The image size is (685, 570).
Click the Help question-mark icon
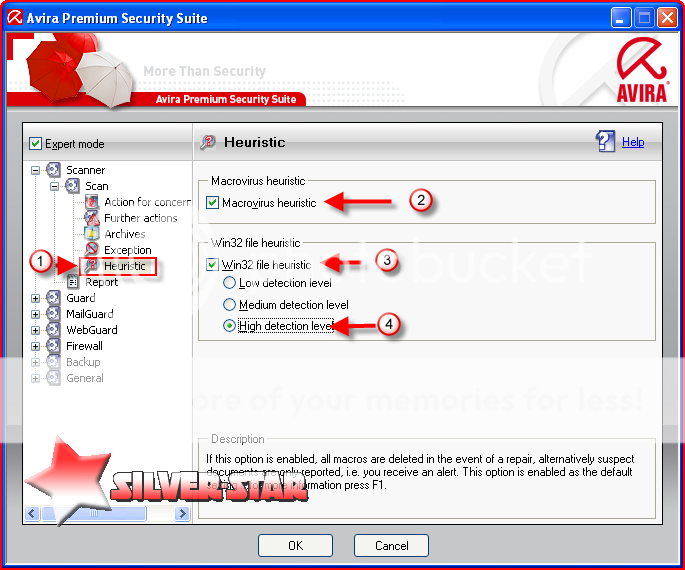[x=605, y=142]
